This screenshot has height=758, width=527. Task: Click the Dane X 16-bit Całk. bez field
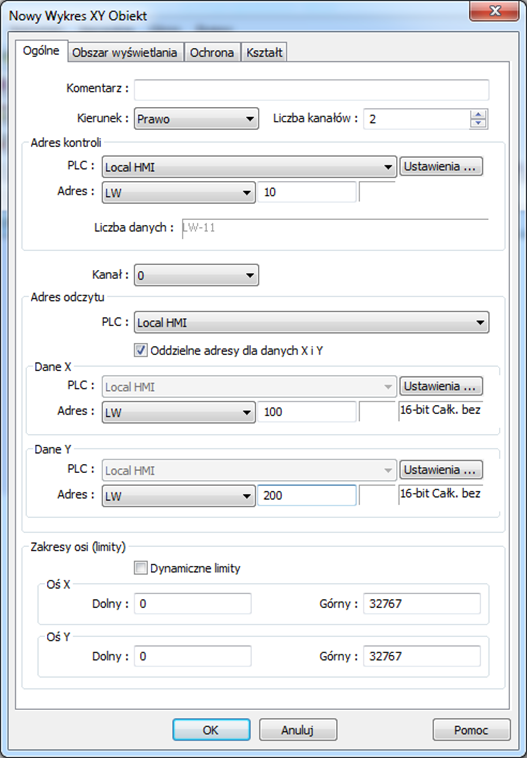[x=440, y=411]
